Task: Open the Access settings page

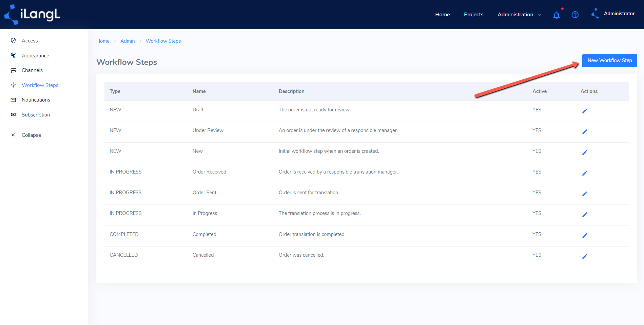Action: (x=30, y=41)
